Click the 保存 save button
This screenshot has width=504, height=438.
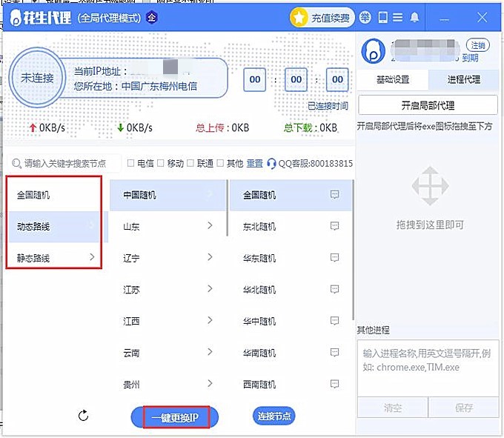tap(463, 408)
